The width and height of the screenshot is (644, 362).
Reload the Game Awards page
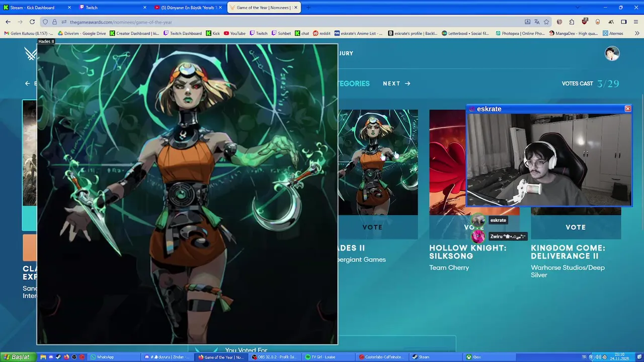click(x=32, y=22)
